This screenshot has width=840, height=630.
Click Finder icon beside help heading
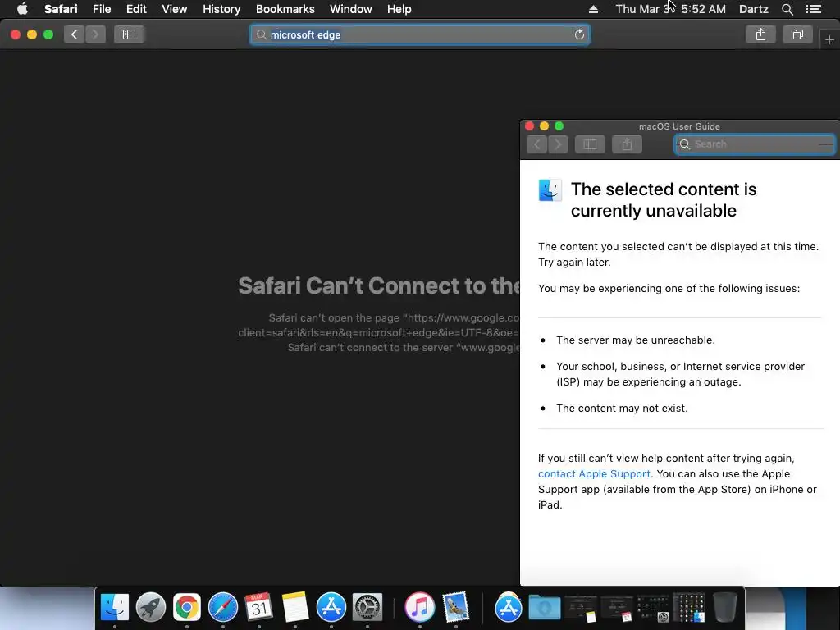point(550,190)
